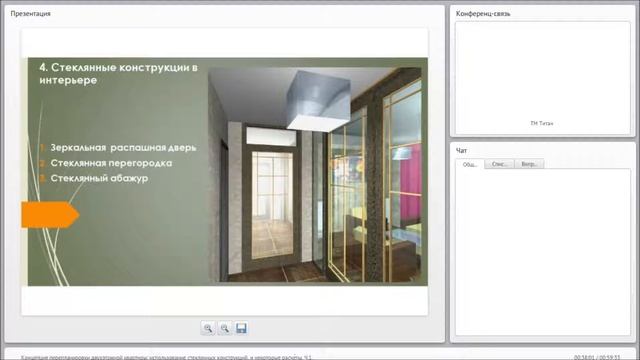This screenshot has height=360, width=640.
Task: Select the text 'Зеркальная распашная дверь'
Action: click(123, 148)
